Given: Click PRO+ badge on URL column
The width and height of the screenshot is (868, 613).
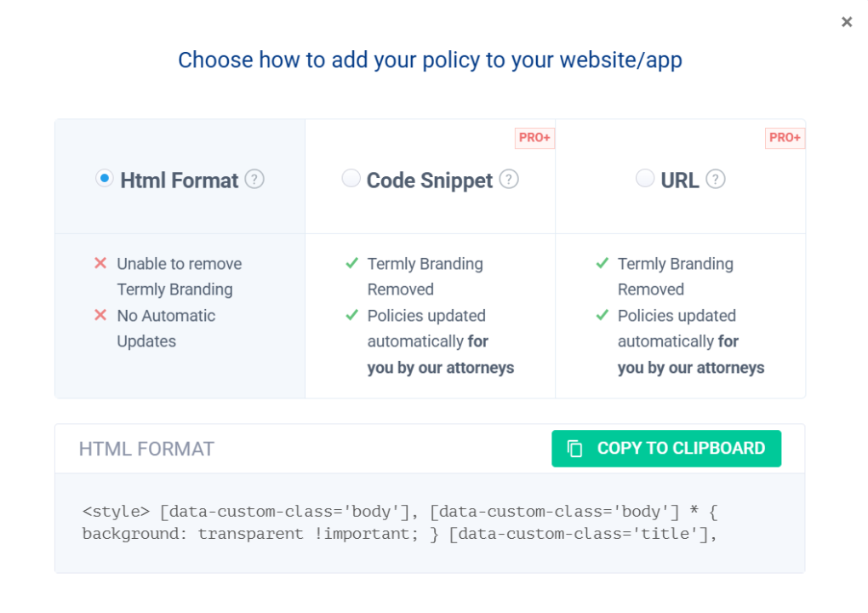Looking at the screenshot, I should [785, 138].
